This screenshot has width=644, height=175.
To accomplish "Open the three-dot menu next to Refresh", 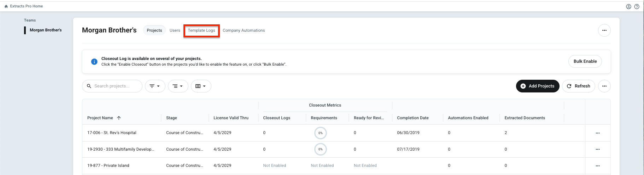I will coord(604,86).
